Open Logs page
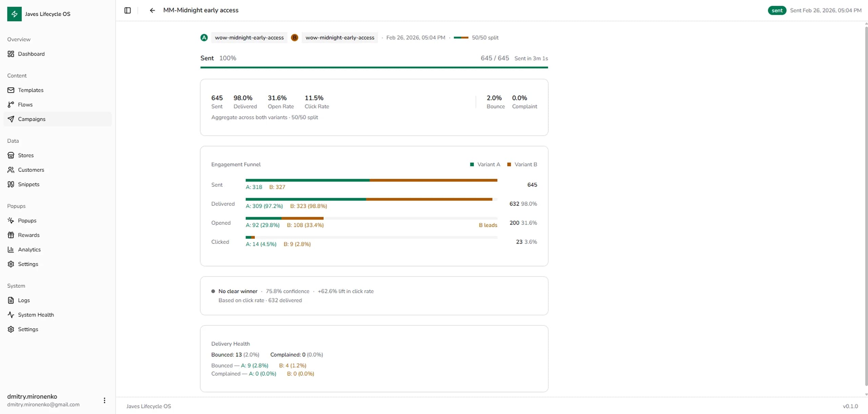 pos(24,300)
